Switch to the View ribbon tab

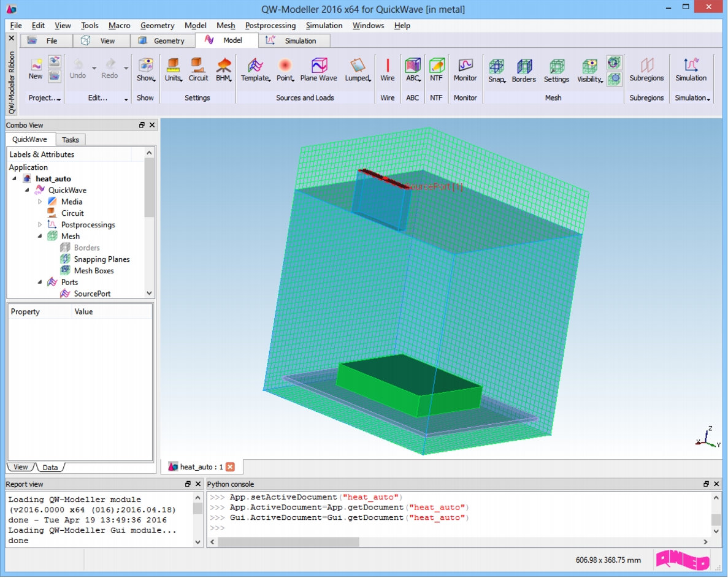pos(102,41)
